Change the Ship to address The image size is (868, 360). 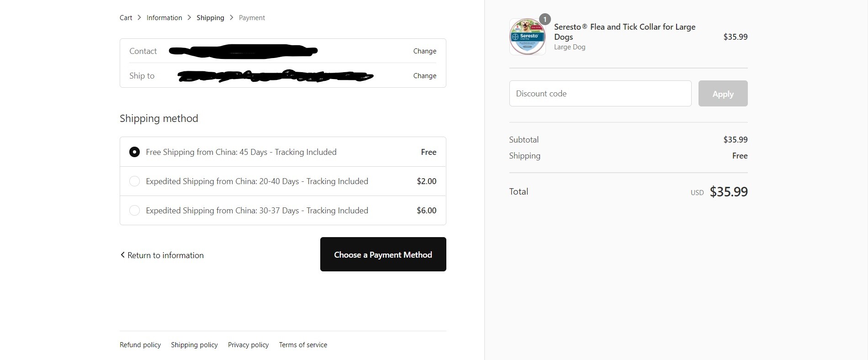[x=424, y=76]
